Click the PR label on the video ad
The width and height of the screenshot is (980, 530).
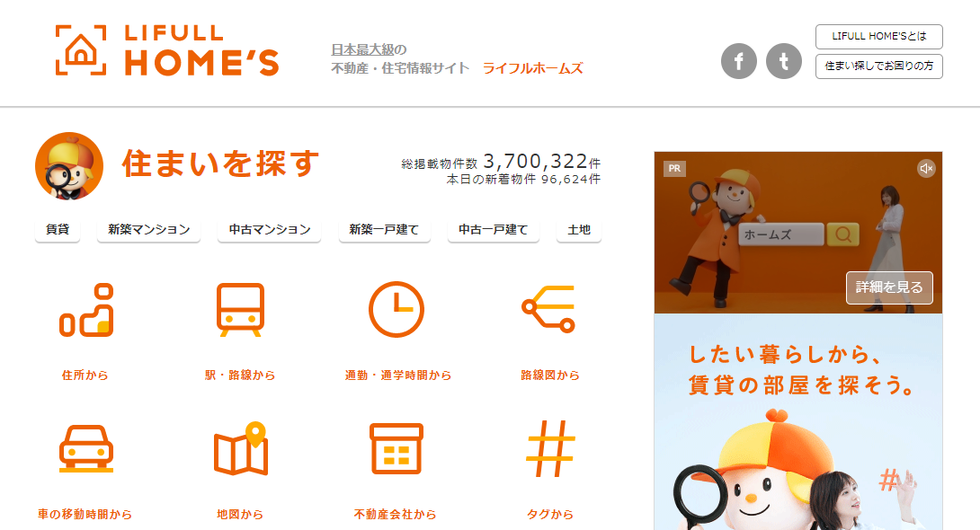(x=674, y=169)
